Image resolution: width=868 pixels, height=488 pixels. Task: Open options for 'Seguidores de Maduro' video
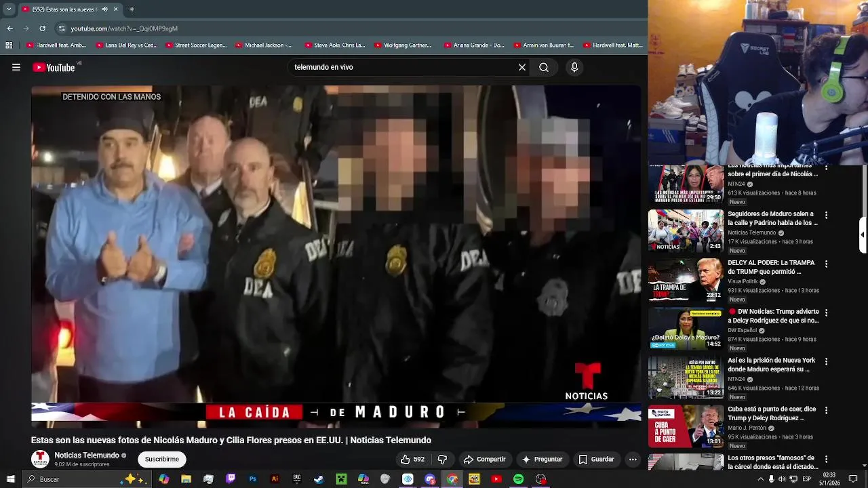[826, 216]
